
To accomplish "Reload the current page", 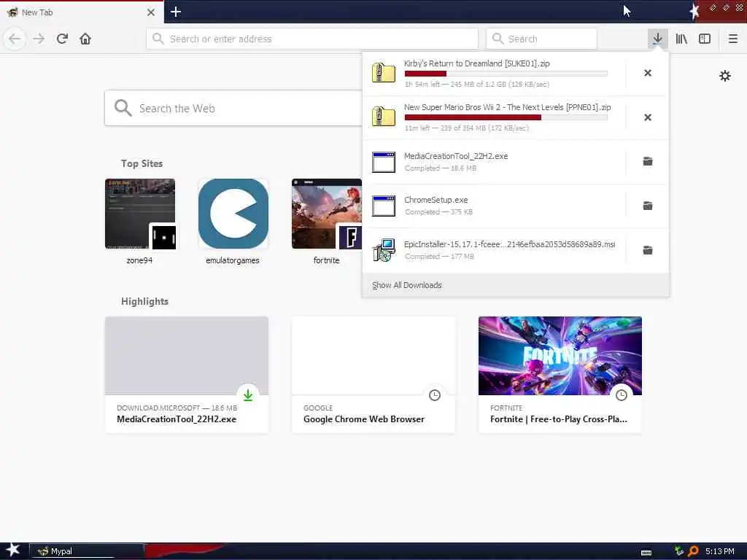I will click(x=63, y=39).
